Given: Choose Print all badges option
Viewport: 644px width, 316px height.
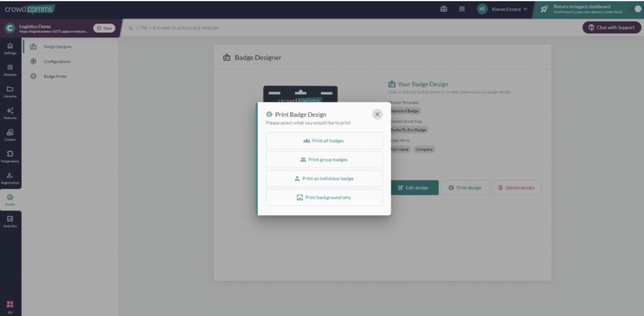Looking at the screenshot, I should pyautogui.click(x=324, y=141).
